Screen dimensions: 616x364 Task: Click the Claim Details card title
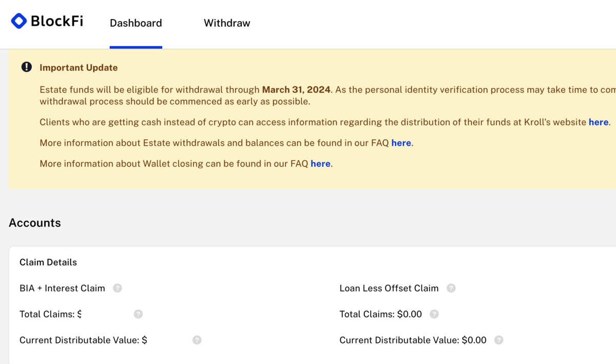click(x=48, y=262)
